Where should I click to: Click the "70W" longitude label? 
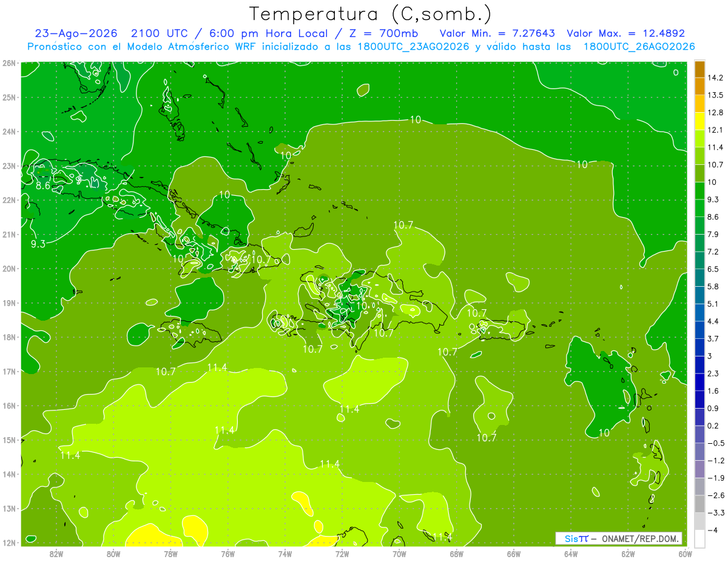pos(399,554)
